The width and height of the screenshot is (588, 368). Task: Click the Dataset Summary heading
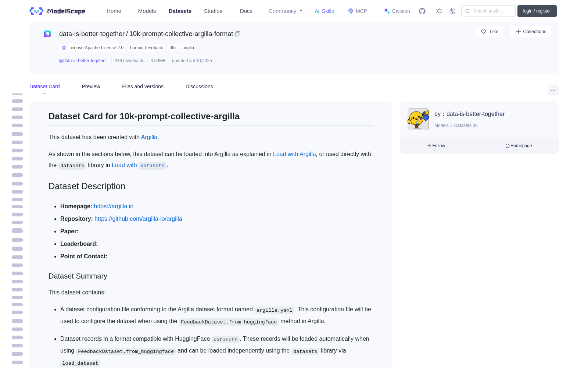tap(78, 276)
